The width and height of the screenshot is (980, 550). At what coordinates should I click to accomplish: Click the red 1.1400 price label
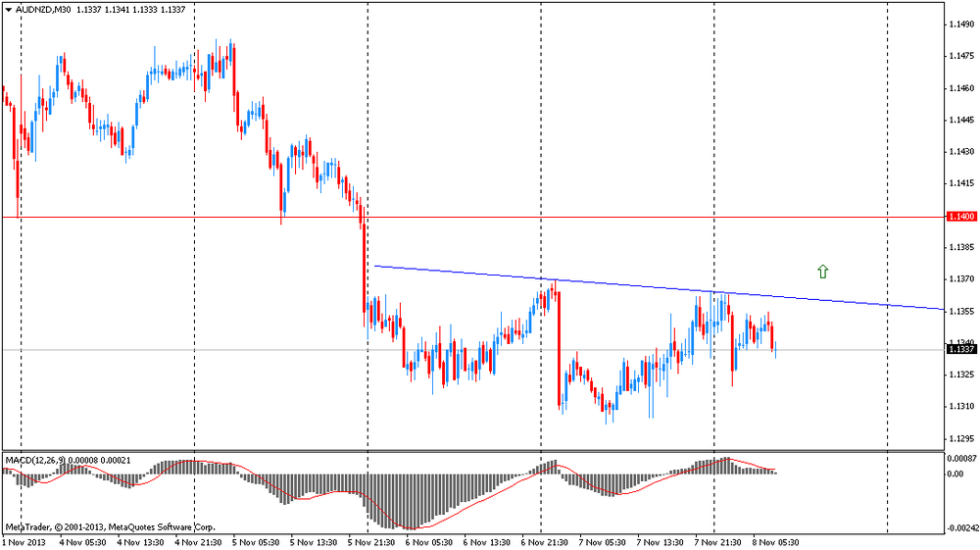click(962, 217)
